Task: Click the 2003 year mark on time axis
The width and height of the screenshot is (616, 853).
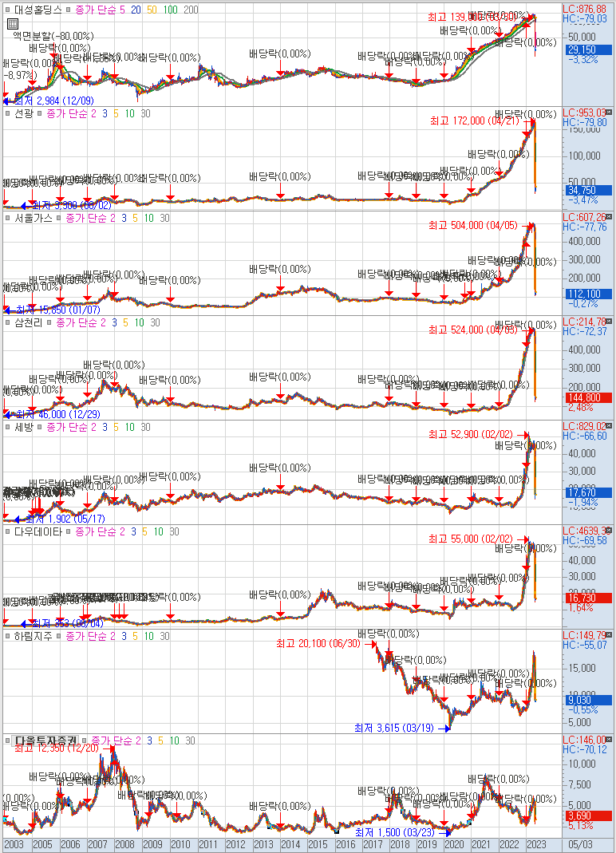Action: click(x=14, y=844)
